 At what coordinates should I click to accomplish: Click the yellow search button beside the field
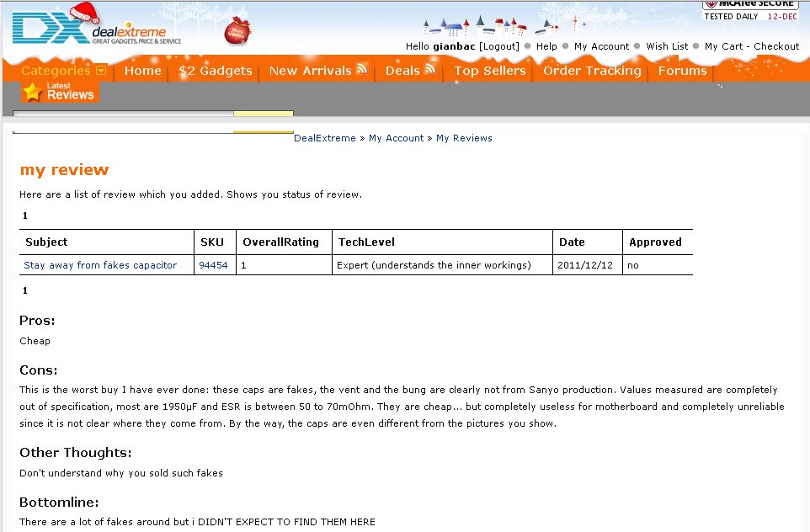(x=264, y=114)
